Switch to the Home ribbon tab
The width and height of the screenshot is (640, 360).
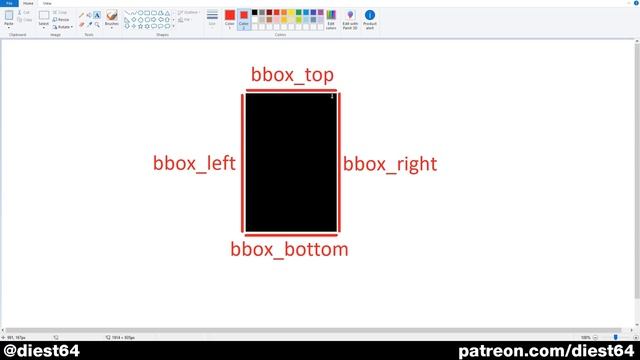[x=28, y=3]
